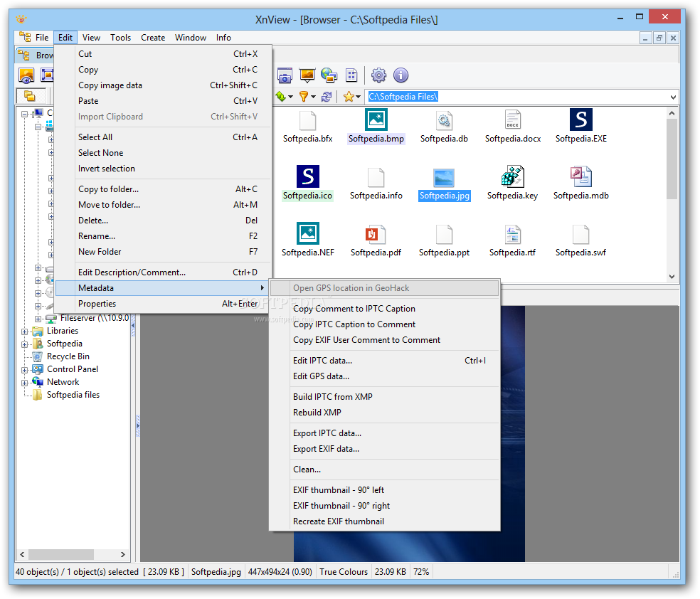Viewport: 700px width, 599px height.
Task: Click the folder tree toggle icon
Action: pyautogui.click(x=30, y=96)
